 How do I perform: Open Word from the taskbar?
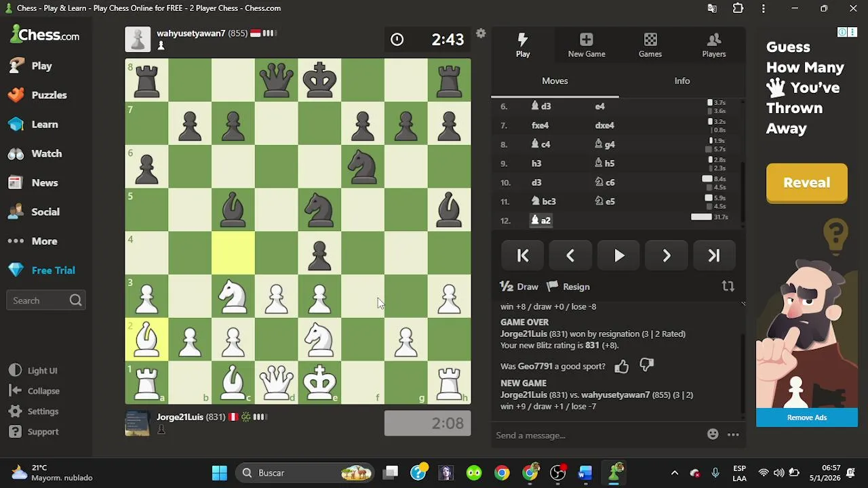click(x=585, y=472)
